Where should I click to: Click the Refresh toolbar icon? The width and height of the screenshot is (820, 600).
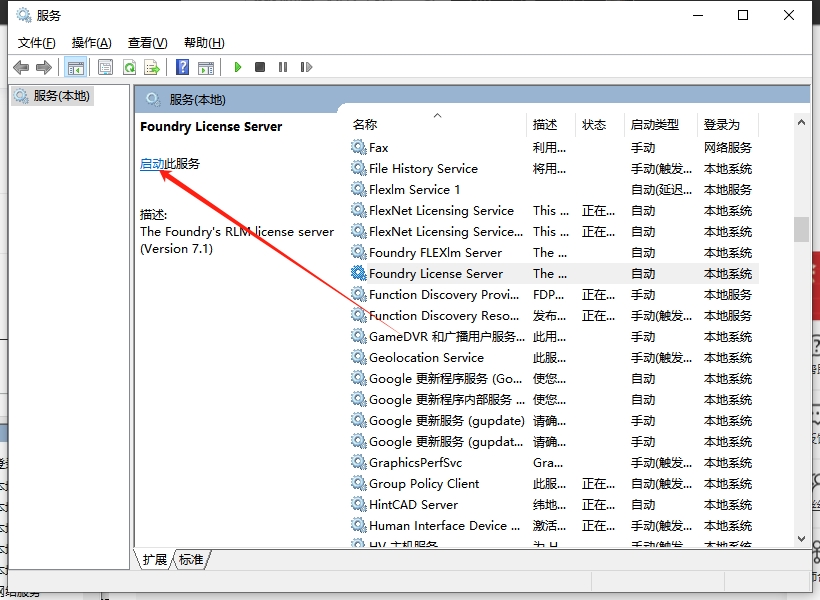[129, 67]
